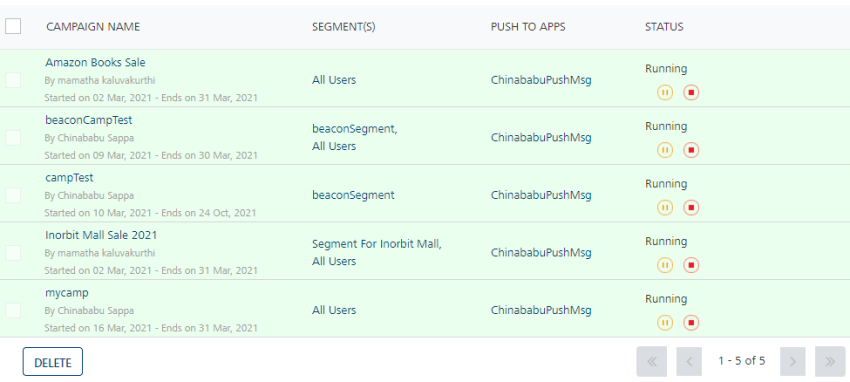Check the mycamp row checkbox
The image size is (850, 382).
pos(13,310)
